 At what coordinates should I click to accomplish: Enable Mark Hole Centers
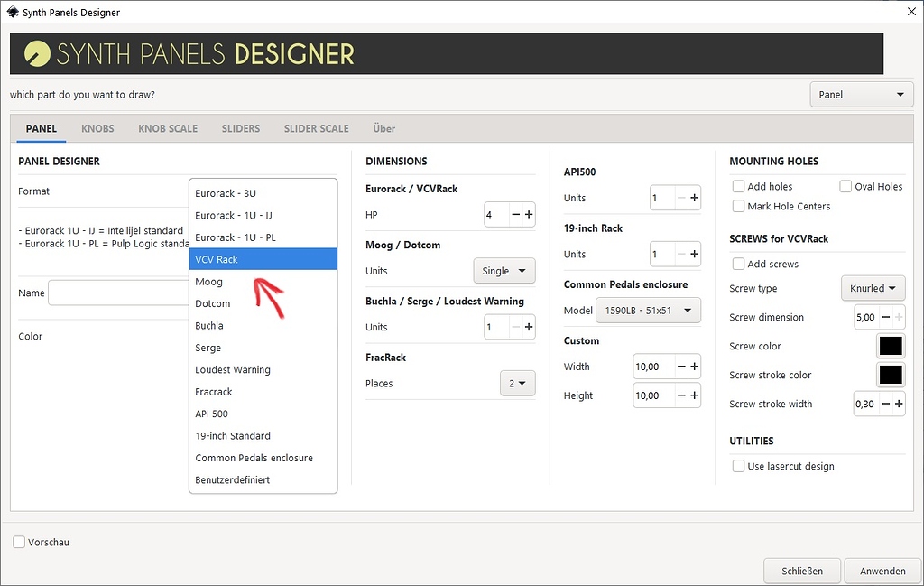(x=738, y=206)
